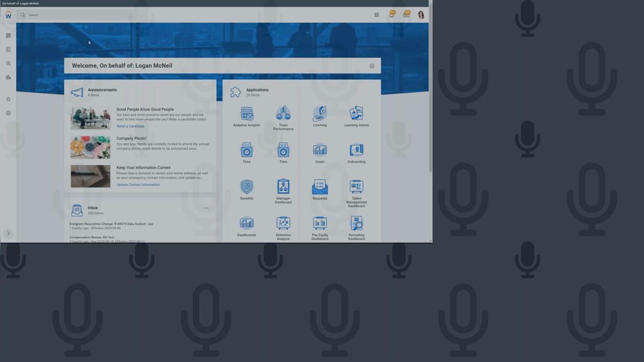Screen dimensions: 644x362
Task: Click the Announcements megaphone icon
Action: (77, 92)
